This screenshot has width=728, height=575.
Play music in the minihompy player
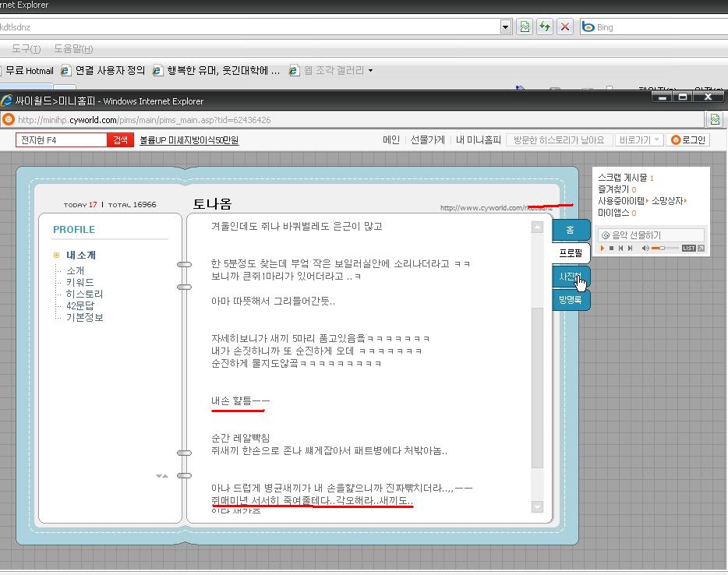(603, 249)
